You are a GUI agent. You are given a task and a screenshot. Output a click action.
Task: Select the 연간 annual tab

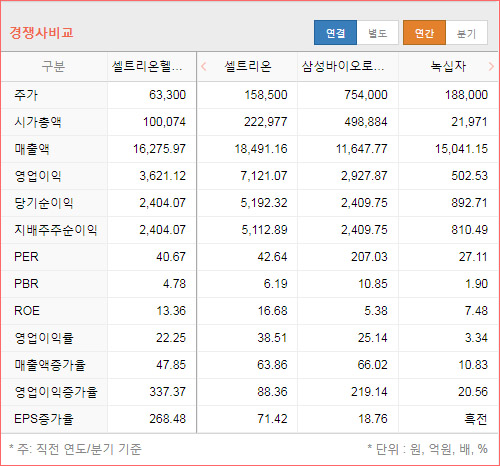click(424, 33)
